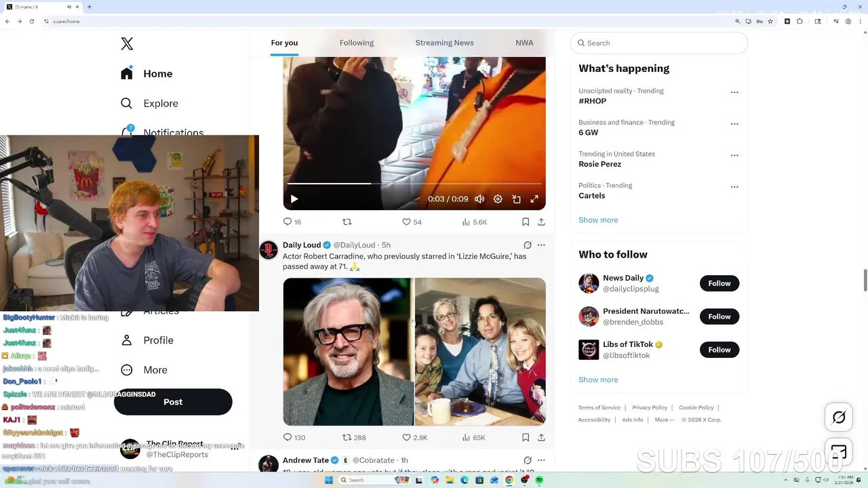Viewport: 868px width, 488px height.
Task: Open Grok icon on Andrew Tate post
Action: click(x=528, y=460)
